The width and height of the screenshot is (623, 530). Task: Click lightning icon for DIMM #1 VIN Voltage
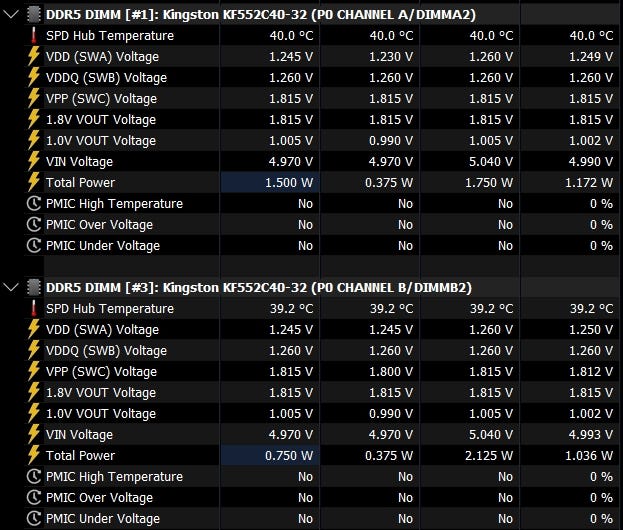coord(34,161)
